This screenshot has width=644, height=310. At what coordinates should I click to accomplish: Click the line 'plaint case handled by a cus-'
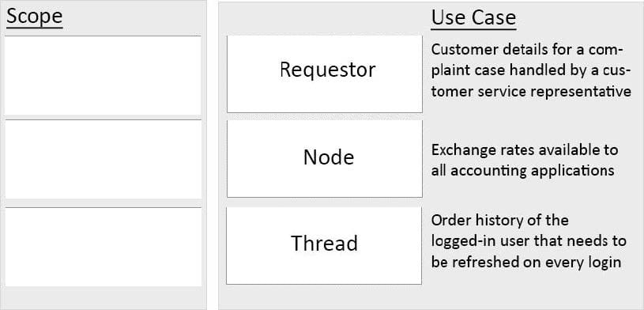pyautogui.click(x=531, y=70)
